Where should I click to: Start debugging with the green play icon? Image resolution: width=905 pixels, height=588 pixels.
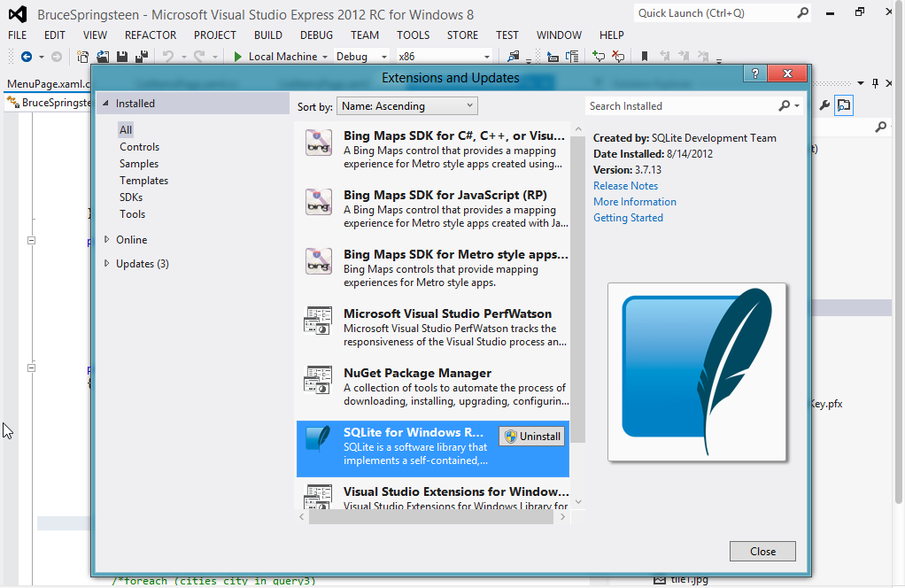click(237, 57)
